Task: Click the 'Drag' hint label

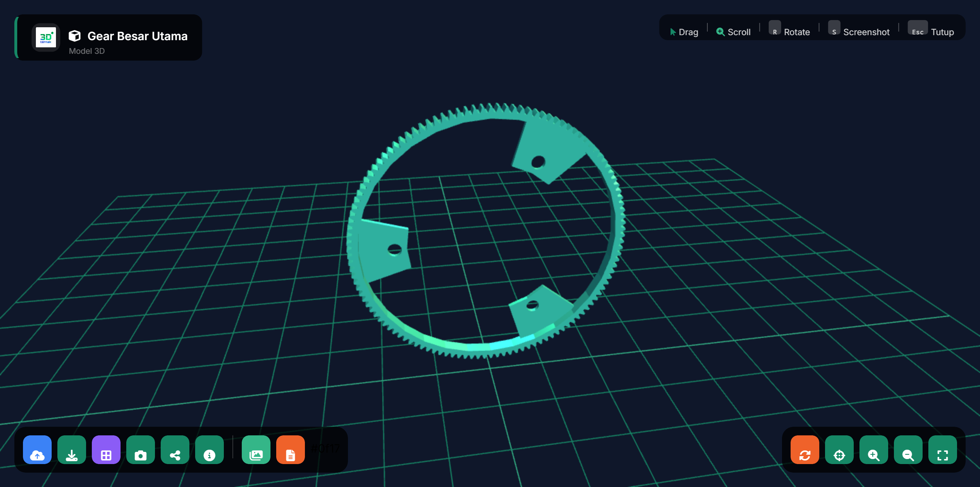Action: point(689,32)
